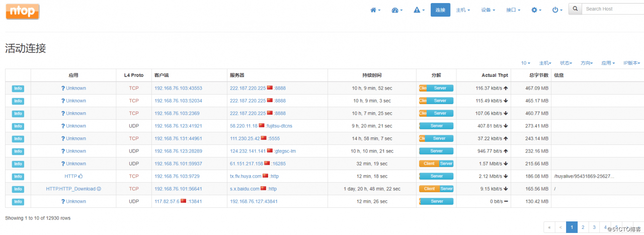
Task: Click Info button for 192.168.76.103:43553 row
Action: pyautogui.click(x=18, y=88)
